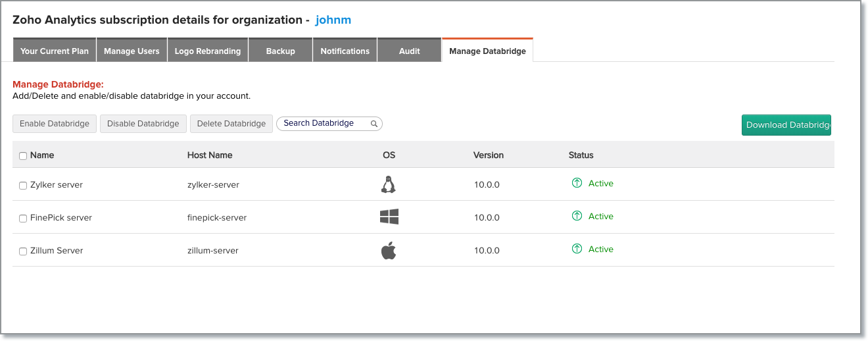Screen dimensions: 868x341
Task: Click the Active status arrow for FinePick server
Action: [577, 217]
